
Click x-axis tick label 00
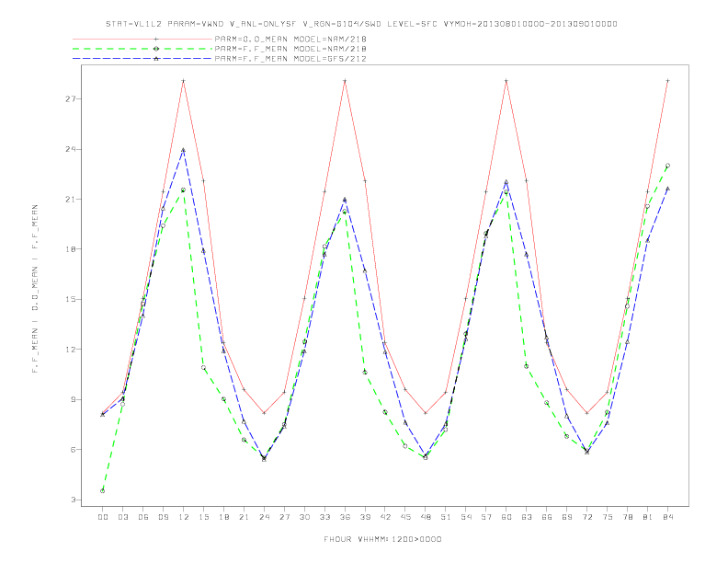pyautogui.click(x=103, y=517)
